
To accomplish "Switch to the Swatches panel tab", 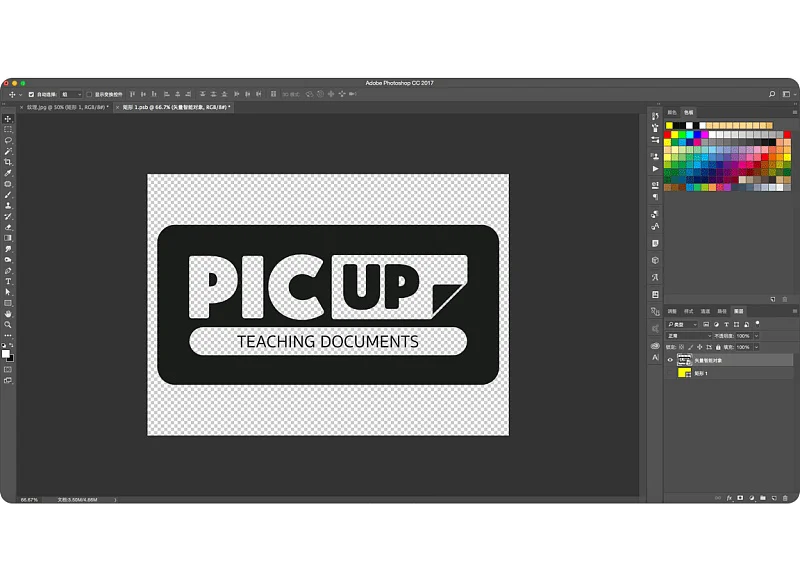I will 688,113.
